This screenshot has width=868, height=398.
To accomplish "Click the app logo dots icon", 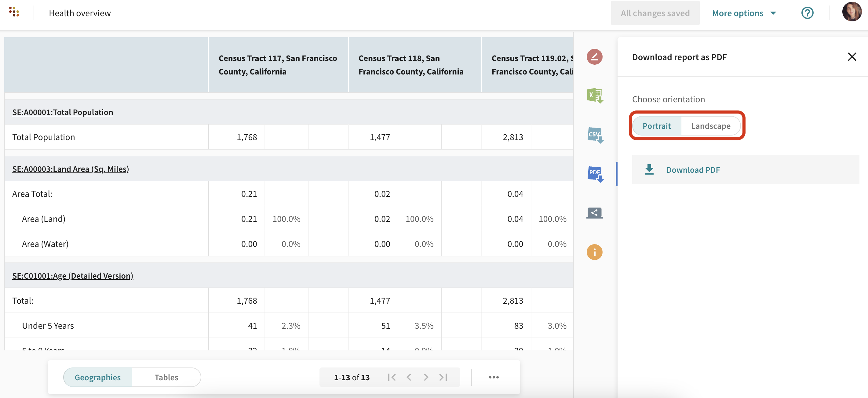I will (14, 12).
